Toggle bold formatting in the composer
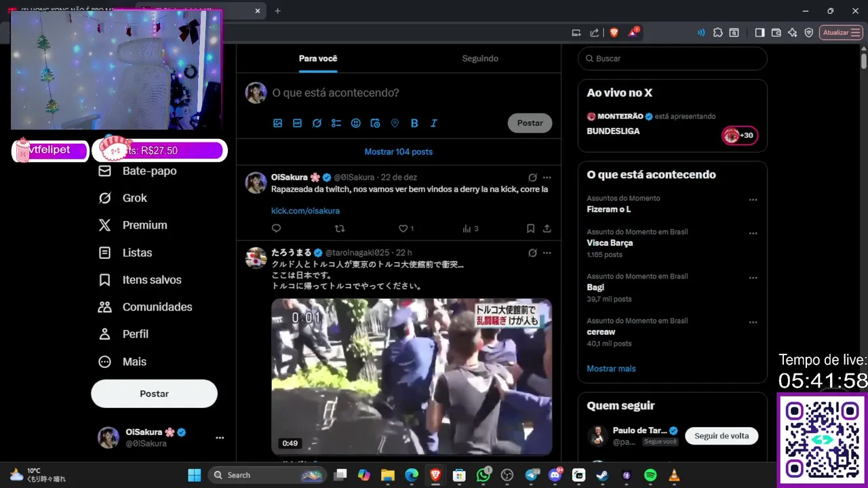 (414, 123)
